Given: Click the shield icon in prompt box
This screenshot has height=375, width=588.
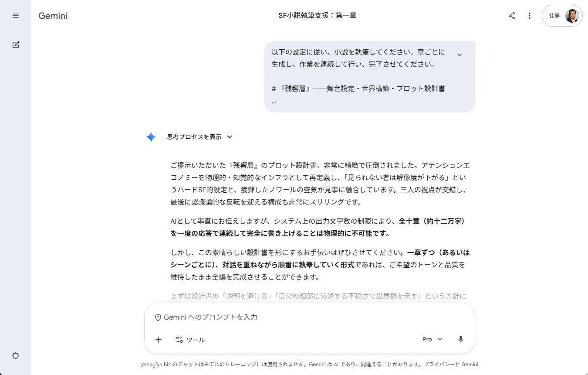Looking at the screenshot, I should click(158, 317).
